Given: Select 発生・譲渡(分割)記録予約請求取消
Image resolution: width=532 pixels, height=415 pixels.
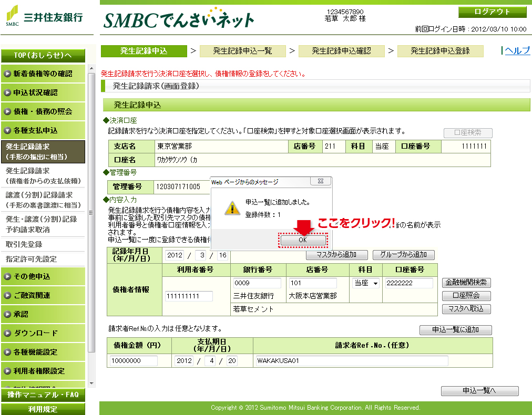Looking at the screenshot, I should point(43,224).
